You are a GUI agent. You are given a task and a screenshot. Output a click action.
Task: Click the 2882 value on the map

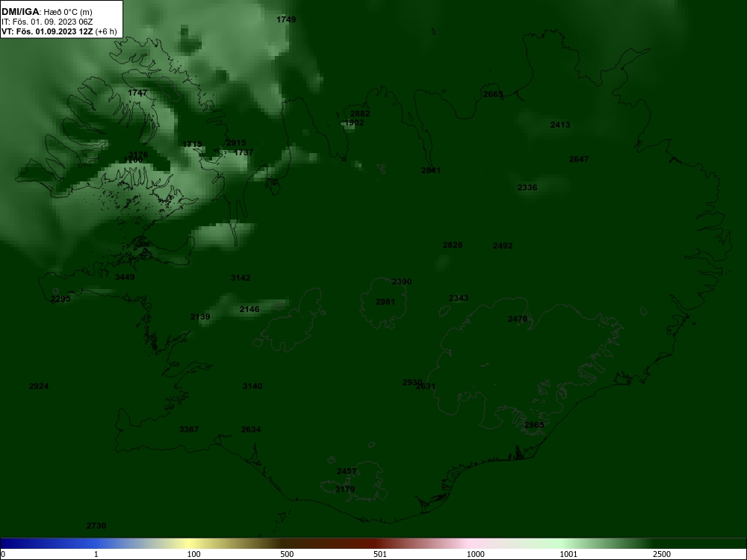tap(360, 113)
